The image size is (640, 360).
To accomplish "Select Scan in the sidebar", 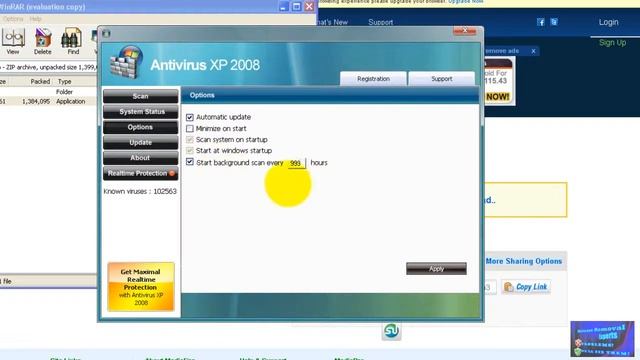I will point(140,96).
